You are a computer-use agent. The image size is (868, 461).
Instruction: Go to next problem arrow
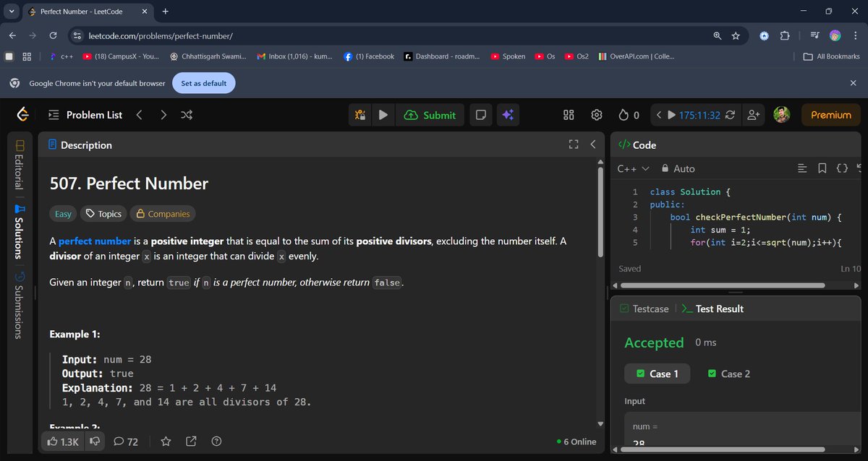(163, 115)
